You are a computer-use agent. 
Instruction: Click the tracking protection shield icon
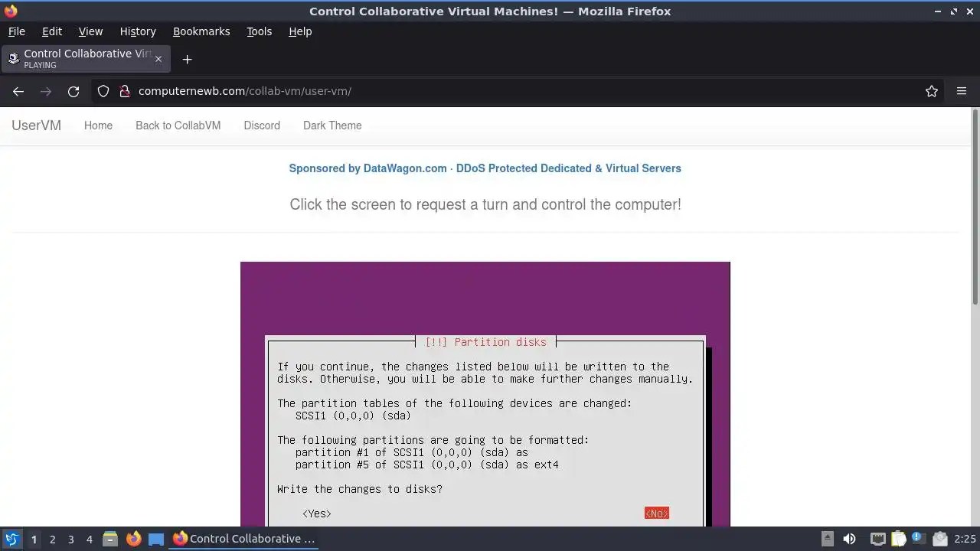tap(103, 91)
